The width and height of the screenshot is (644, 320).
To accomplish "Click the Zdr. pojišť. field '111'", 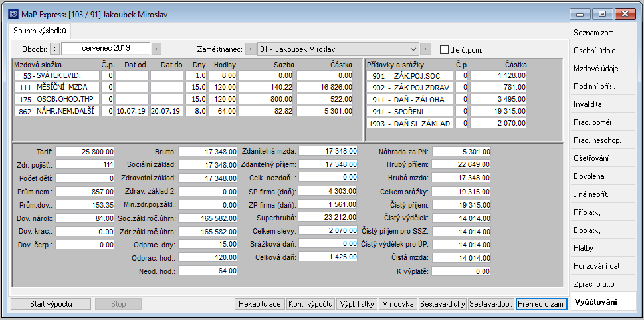I will [x=84, y=164].
